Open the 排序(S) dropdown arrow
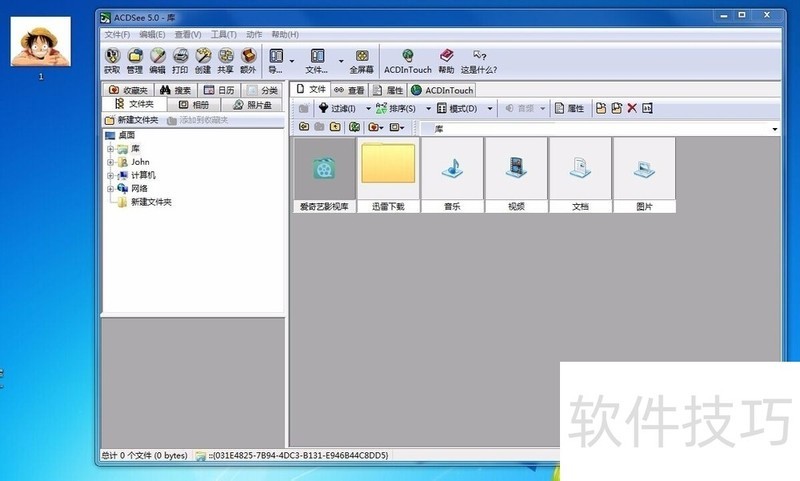Screen dimensions: 800x481 (429, 108)
